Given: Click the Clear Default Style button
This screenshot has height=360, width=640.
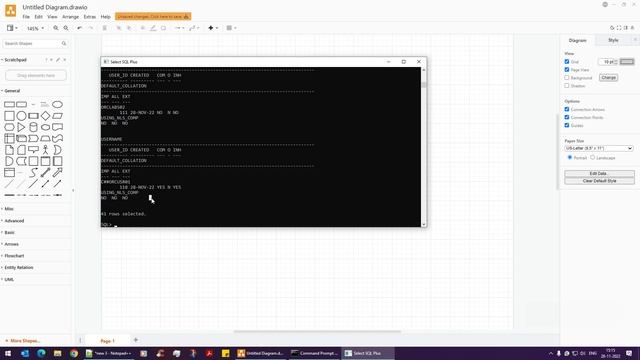Looking at the screenshot, I should tap(599, 181).
